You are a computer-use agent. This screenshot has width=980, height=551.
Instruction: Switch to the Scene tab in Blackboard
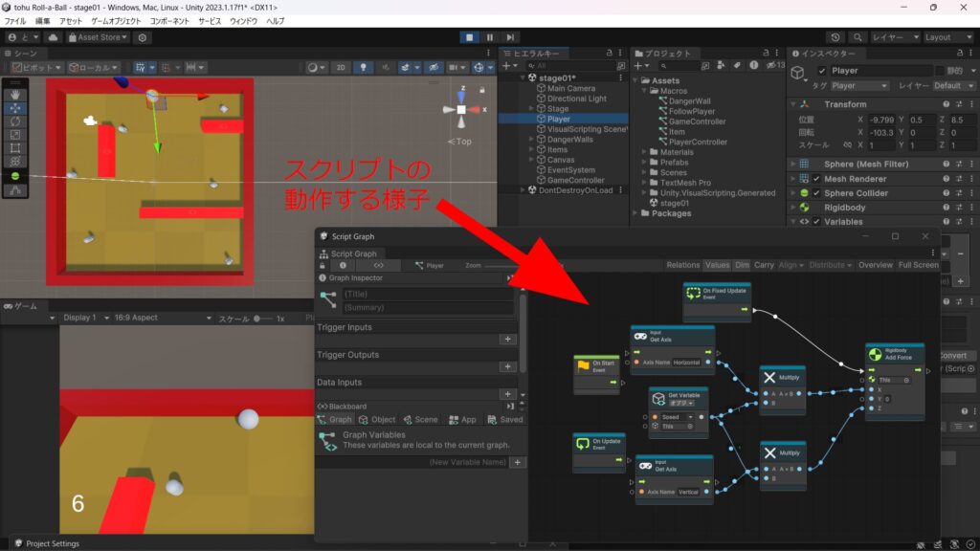click(420, 420)
